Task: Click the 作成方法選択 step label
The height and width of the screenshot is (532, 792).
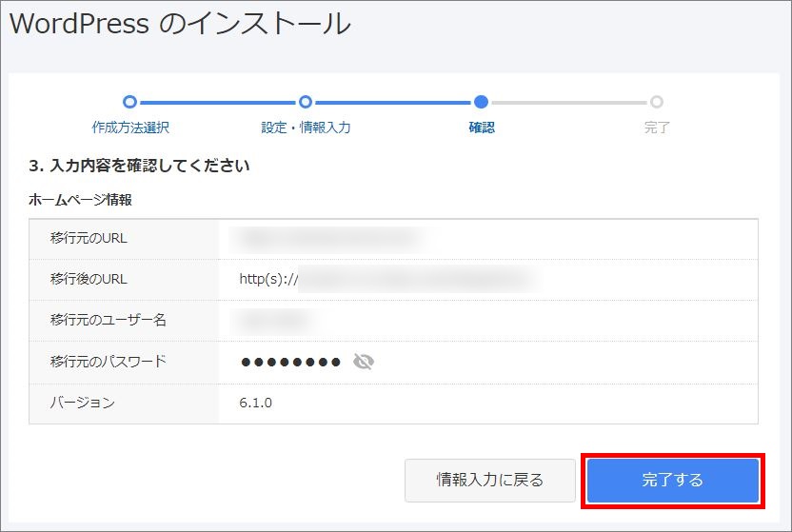Action: (130, 128)
